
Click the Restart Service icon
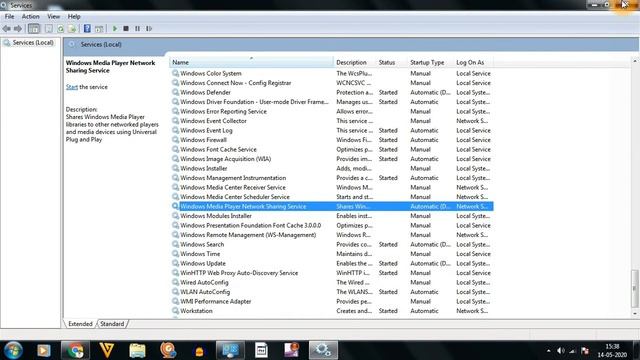149,29
